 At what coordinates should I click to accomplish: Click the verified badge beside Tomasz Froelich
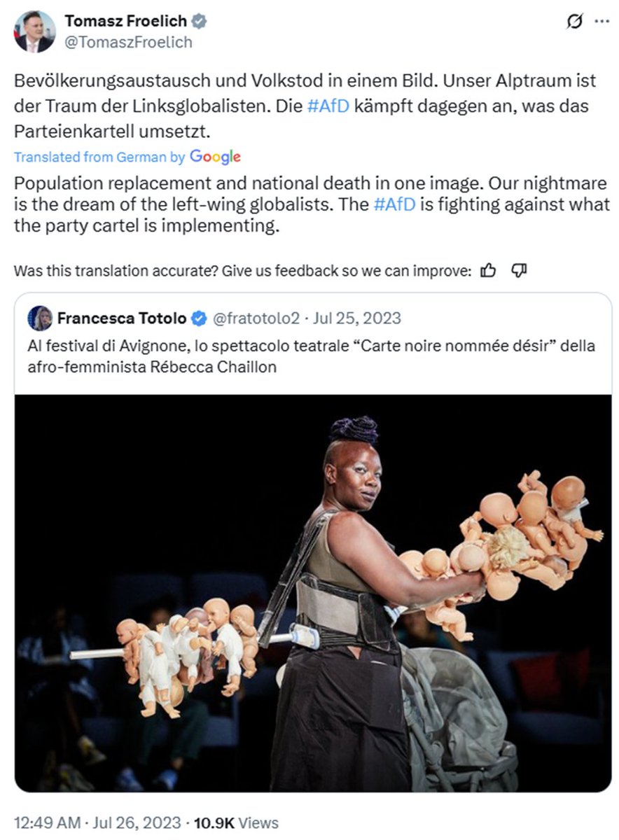(x=200, y=22)
